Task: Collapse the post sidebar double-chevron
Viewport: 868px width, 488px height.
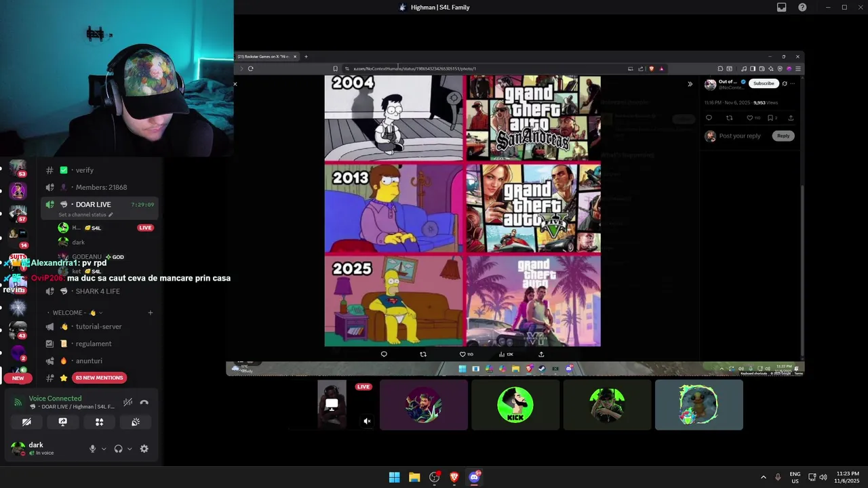Action: click(x=690, y=84)
